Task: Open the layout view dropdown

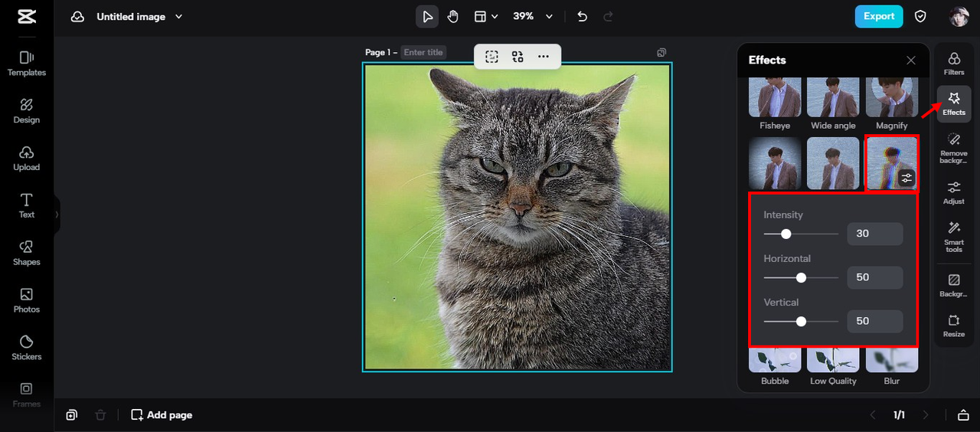Action: 485,16
